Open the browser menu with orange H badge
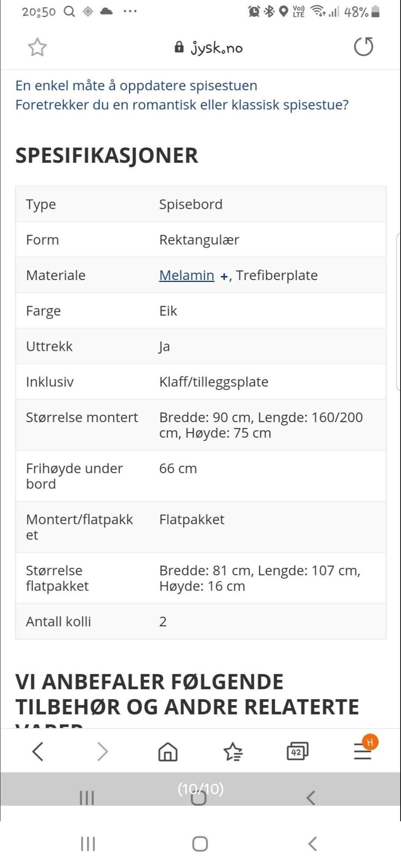 tap(362, 751)
